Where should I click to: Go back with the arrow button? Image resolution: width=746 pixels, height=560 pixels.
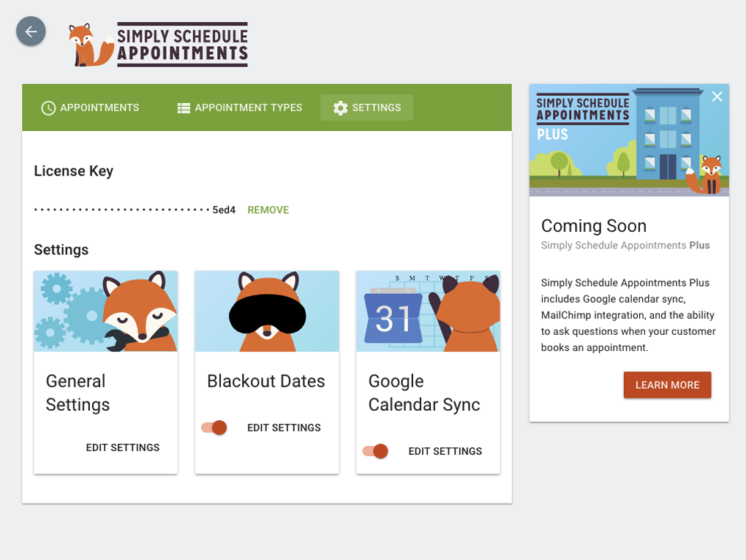[x=31, y=31]
